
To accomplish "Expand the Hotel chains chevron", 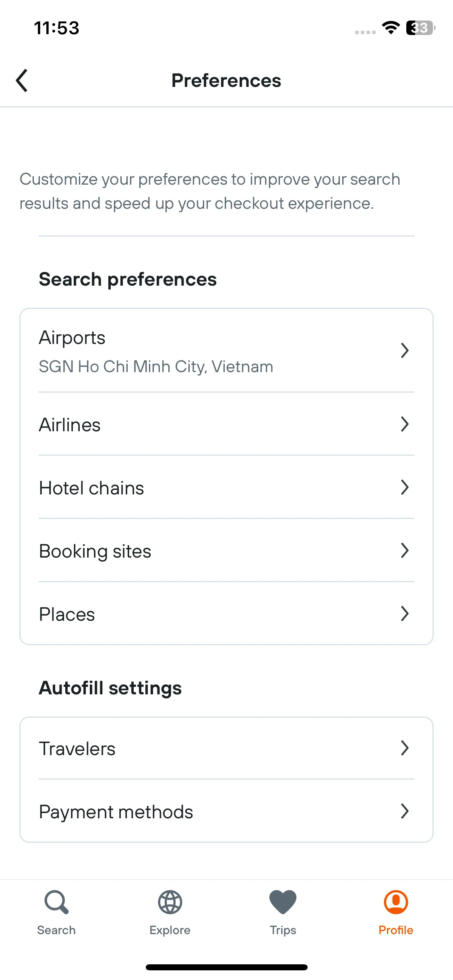I will pyautogui.click(x=405, y=487).
